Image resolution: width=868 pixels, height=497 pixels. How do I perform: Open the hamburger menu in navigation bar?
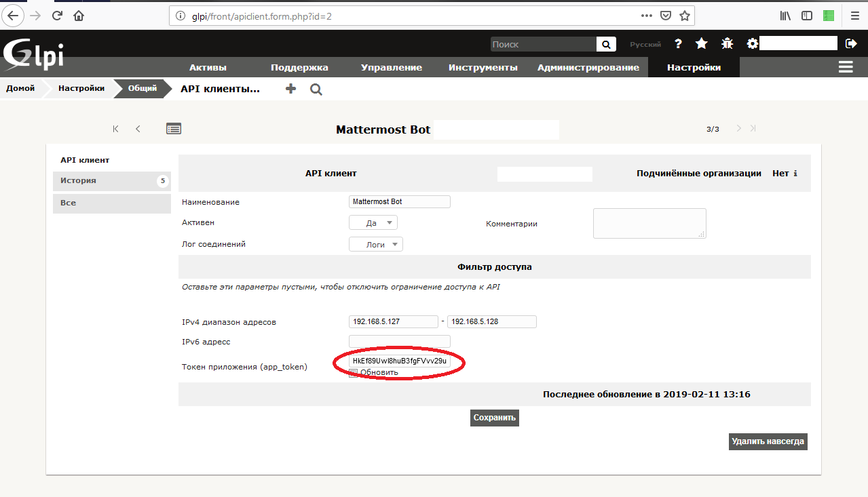coord(846,67)
